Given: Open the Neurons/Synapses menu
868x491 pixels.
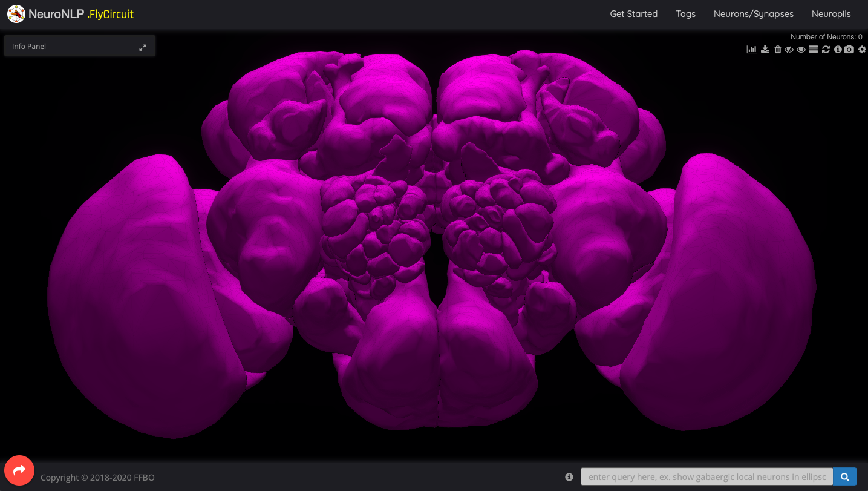Looking at the screenshot, I should (753, 14).
